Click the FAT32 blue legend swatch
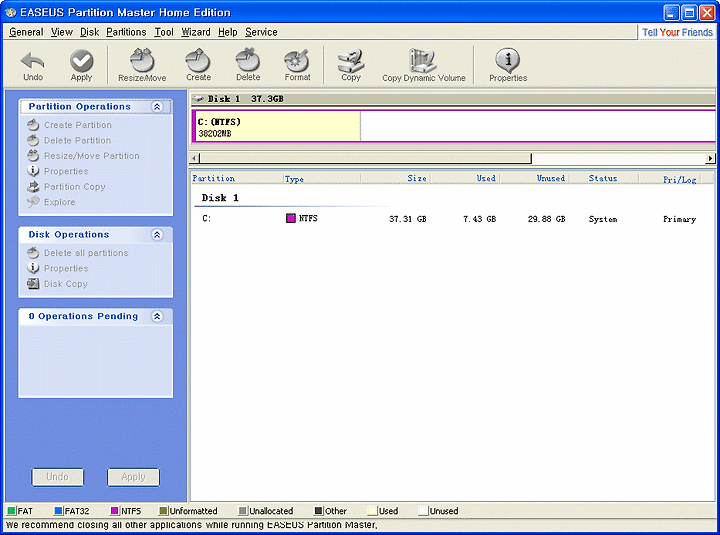The width and height of the screenshot is (720, 535). (58, 511)
